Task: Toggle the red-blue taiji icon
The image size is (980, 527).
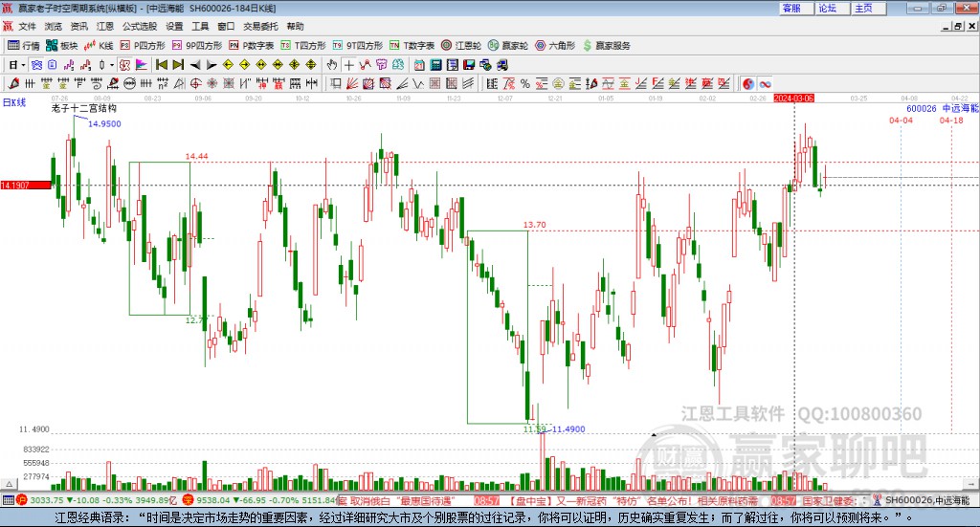Action: click(748, 83)
